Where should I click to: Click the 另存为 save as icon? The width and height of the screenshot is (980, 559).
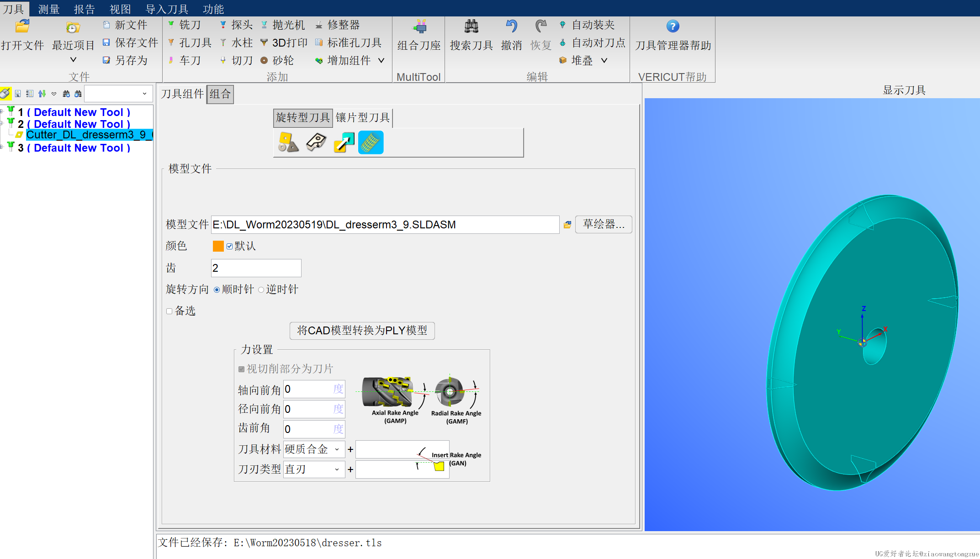pos(106,60)
